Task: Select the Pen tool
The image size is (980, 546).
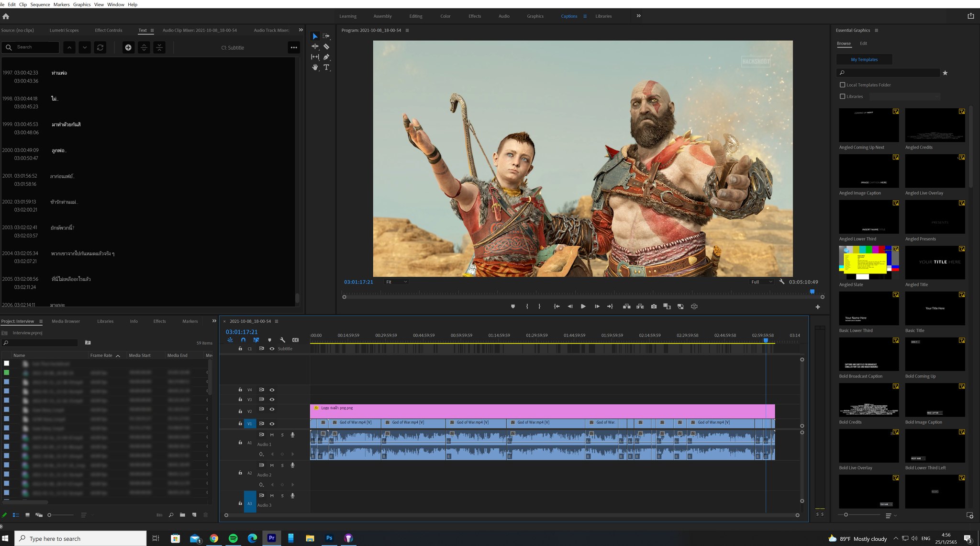Action: click(x=326, y=57)
